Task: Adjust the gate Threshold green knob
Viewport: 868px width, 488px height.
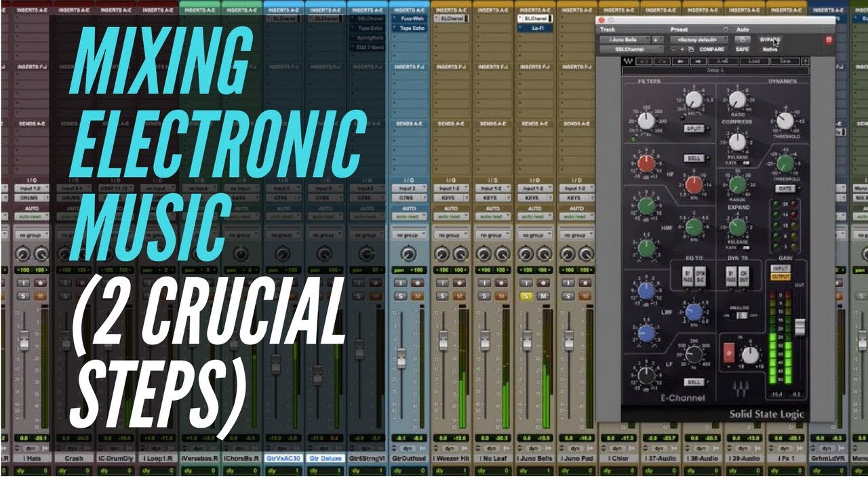Action: click(785, 163)
